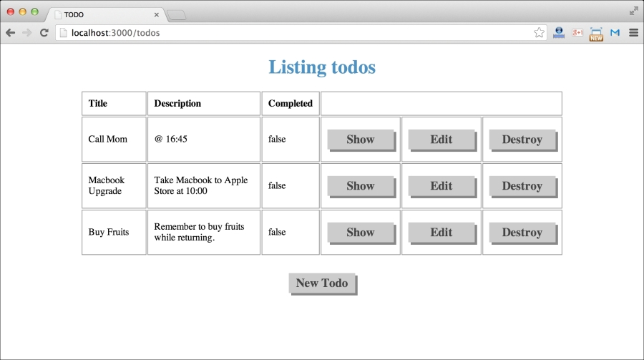Click false in the Macbook Upgrade row
Screen dimensions: 644x360
277,185
